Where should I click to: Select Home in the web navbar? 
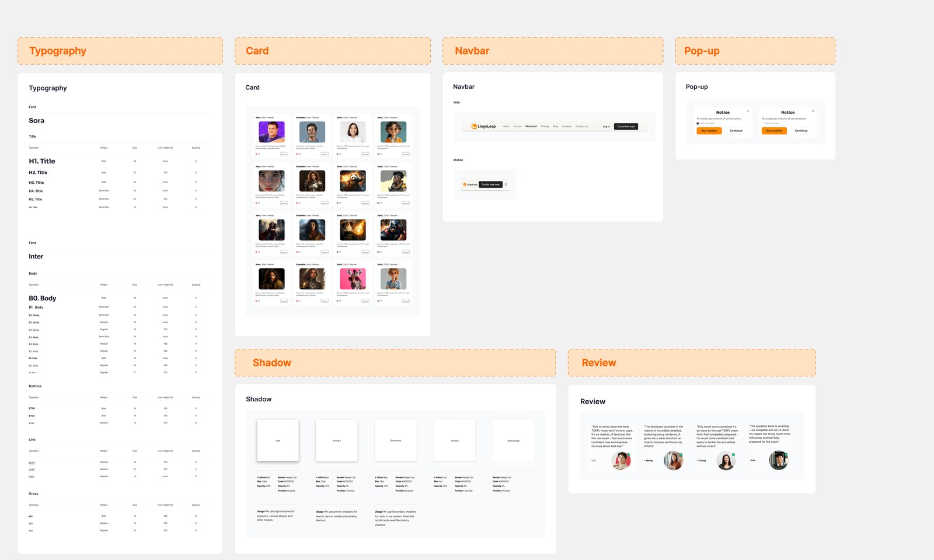coord(506,126)
